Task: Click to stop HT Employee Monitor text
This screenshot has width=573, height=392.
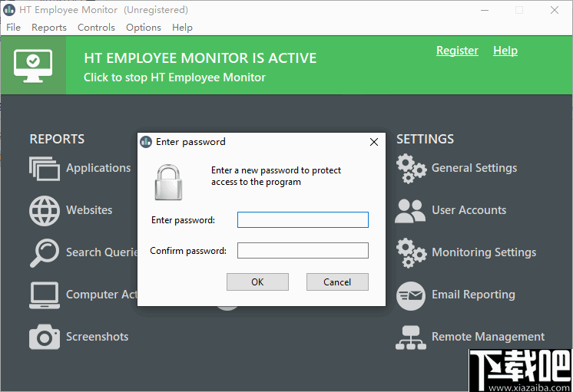Action: (174, 77)
